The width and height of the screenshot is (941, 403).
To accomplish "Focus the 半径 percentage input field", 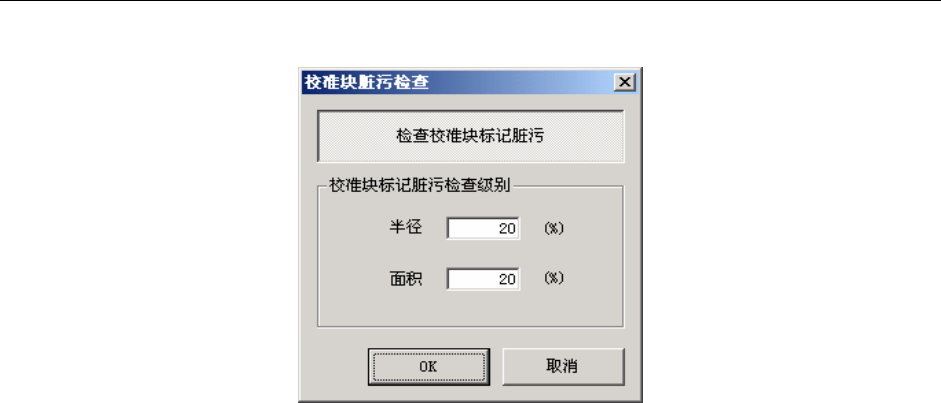I will 483,228.
